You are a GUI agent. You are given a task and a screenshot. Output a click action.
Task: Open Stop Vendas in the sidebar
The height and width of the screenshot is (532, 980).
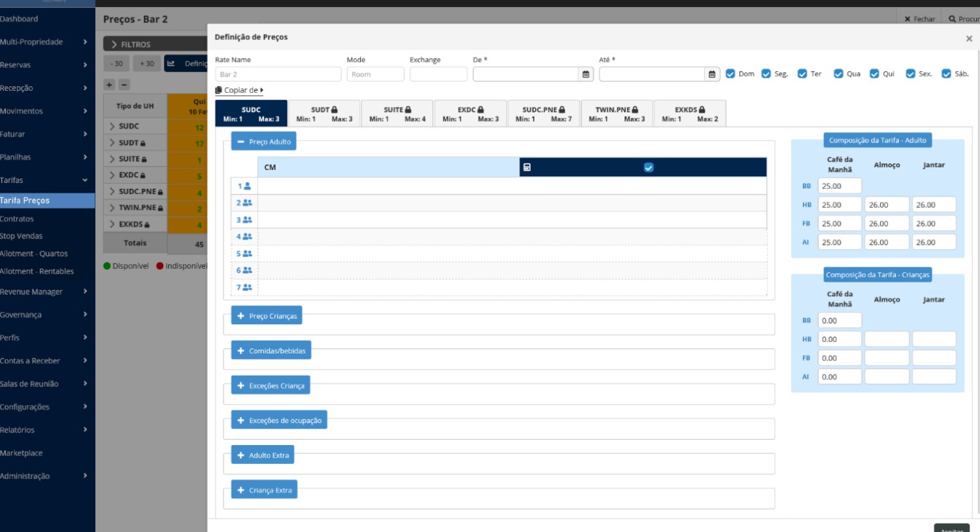pyautogui.click(x=22, y=236)
